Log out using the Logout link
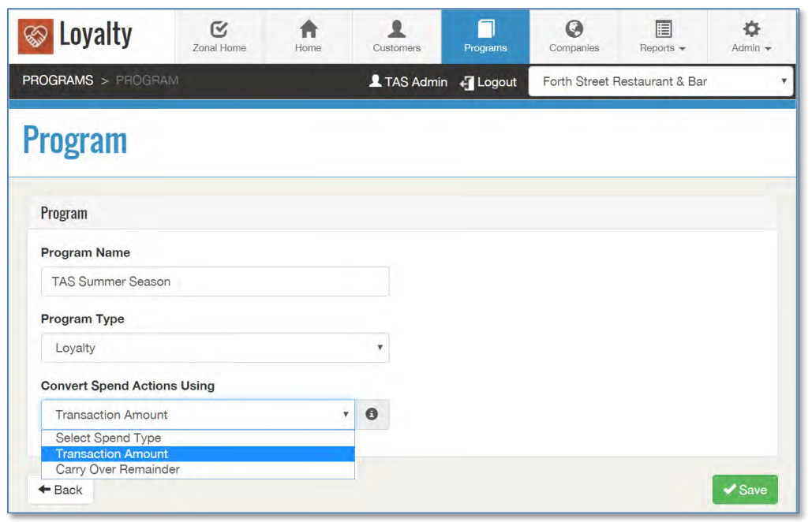Viewport: 812px width, 522px height. click(x=488, y=82)
